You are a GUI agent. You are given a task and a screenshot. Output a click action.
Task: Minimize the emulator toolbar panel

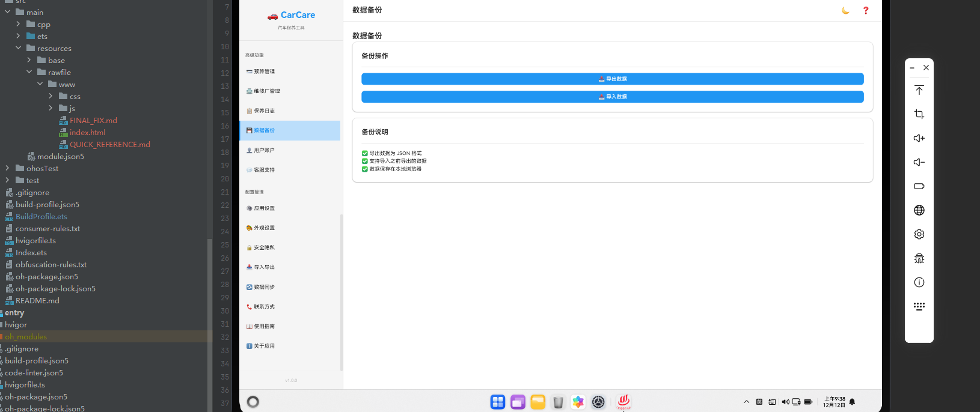pos(912,68)
